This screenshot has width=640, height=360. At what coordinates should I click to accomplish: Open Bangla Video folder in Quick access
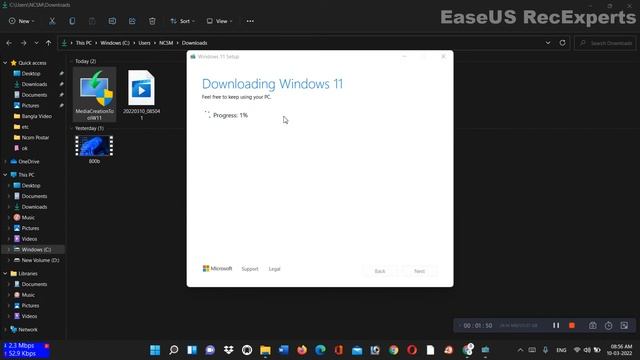coord(33,116)
